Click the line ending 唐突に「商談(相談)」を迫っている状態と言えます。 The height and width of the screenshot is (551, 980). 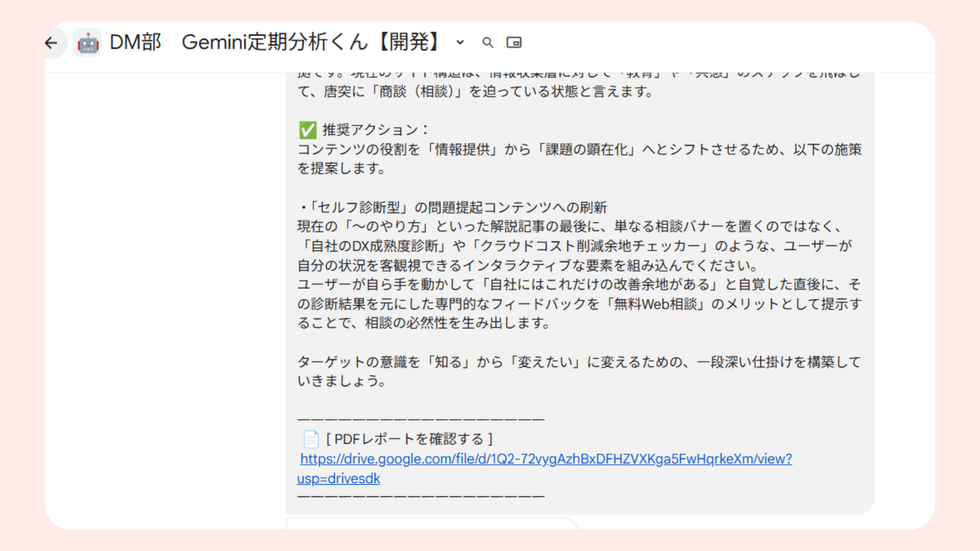(476, 92)
